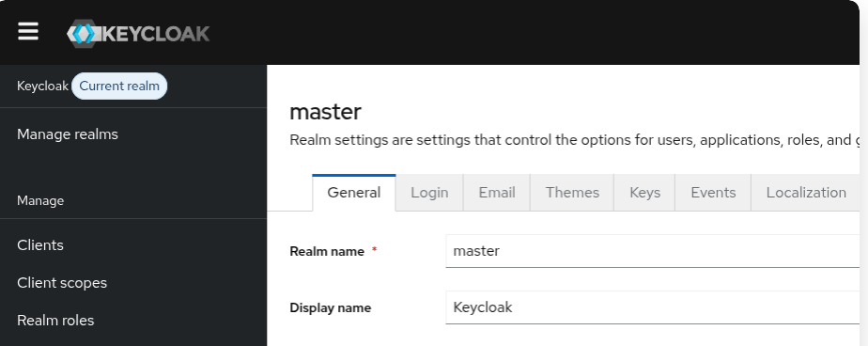Screen dimensions: 868x346
Task: Toggle the hamburger navigation menu
Action: pyautogui.click(x=27, y=32)
